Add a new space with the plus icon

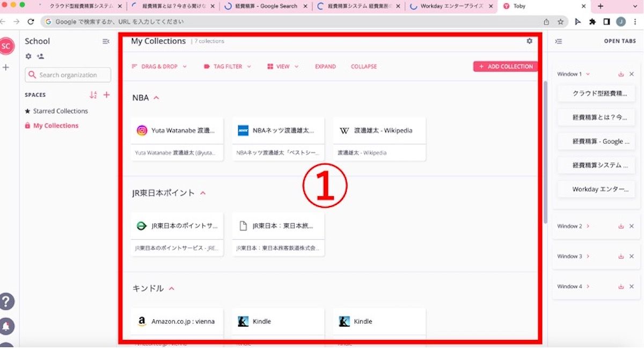(x=106, y=95)
